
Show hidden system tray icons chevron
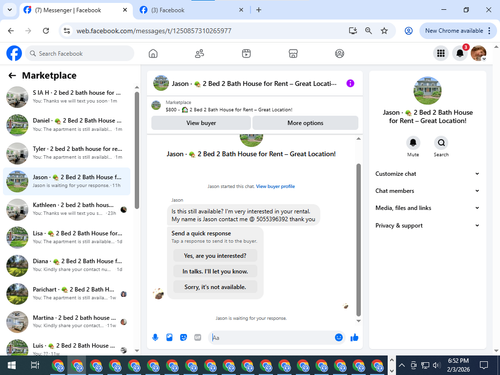point(402,365)
